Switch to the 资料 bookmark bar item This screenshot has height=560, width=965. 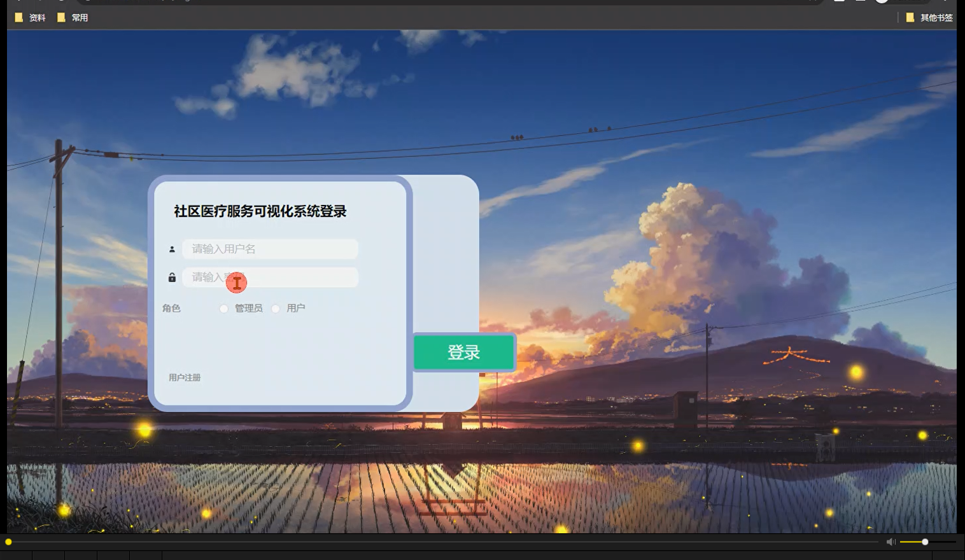click(30, 17)
